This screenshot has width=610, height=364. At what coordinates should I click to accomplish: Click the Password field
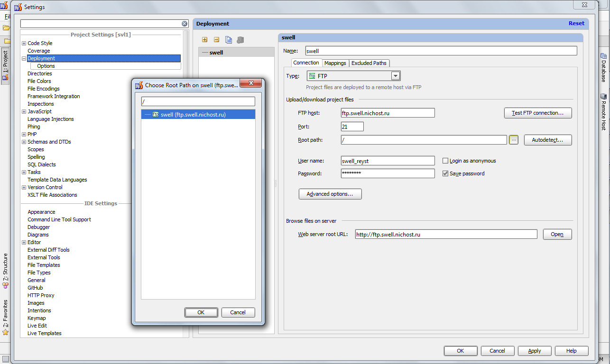pos(388,173)
